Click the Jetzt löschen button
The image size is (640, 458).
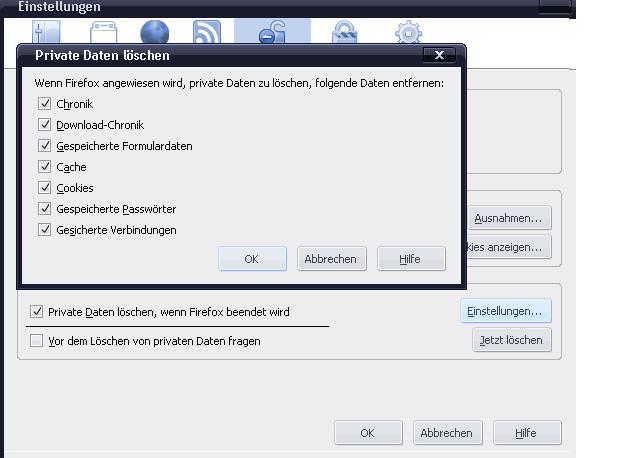512,340
